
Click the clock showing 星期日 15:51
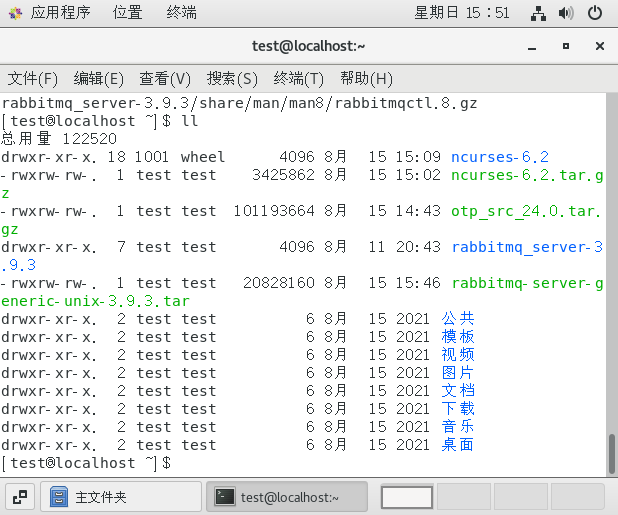[462, 13]
